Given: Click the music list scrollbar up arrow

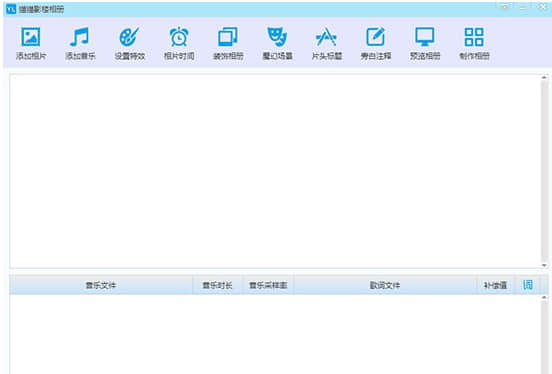Looking at the screenshot, I should [544, 298].
